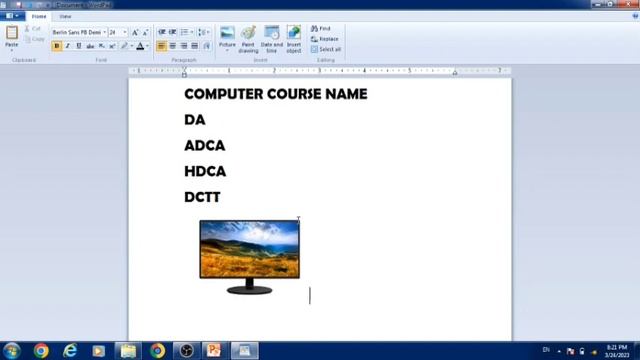Viewport: 640px width, 360px height.
Task: Click the monitor picture in the document
Action: [x=249, y=257]
